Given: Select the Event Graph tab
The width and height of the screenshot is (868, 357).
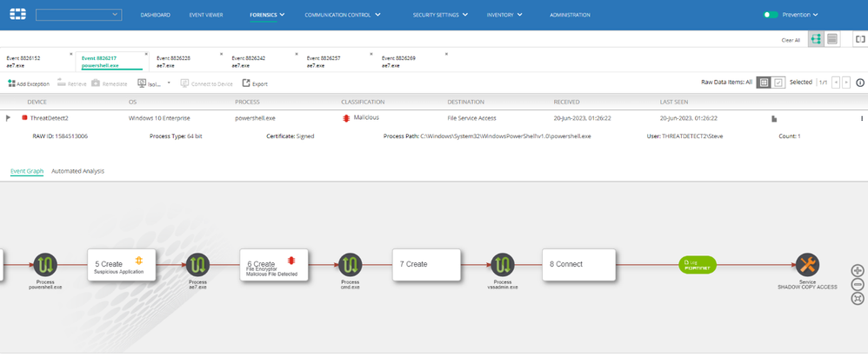Looking at the screenshot, I should click(x=27, y=171).
